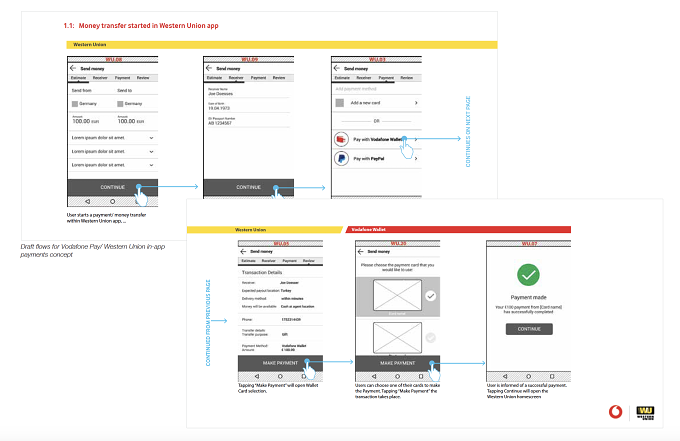Click MAKE PAYMENT on card selection screen

(x=398, y=363)
